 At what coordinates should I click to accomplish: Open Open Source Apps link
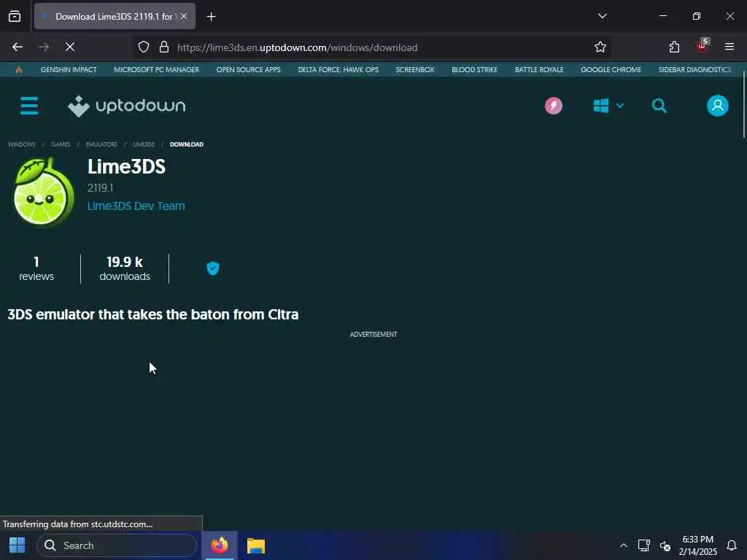click(x=248, y=69)
